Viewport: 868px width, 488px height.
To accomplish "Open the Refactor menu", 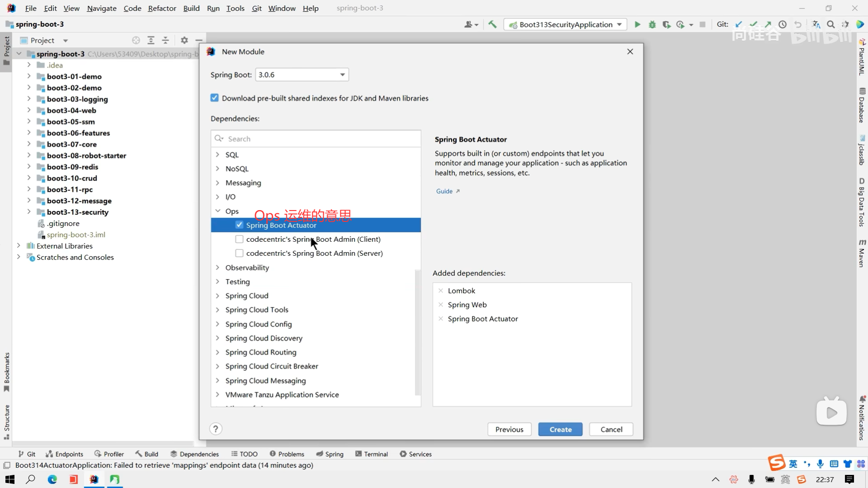I will click(x=162, y=8).
